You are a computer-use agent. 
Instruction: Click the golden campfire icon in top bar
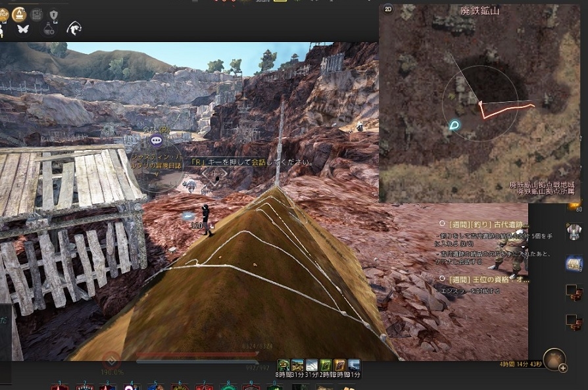click(x=20, y=13)
